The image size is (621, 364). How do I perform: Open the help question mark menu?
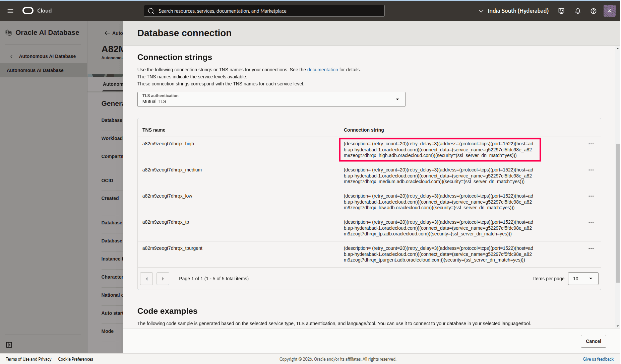594,11
